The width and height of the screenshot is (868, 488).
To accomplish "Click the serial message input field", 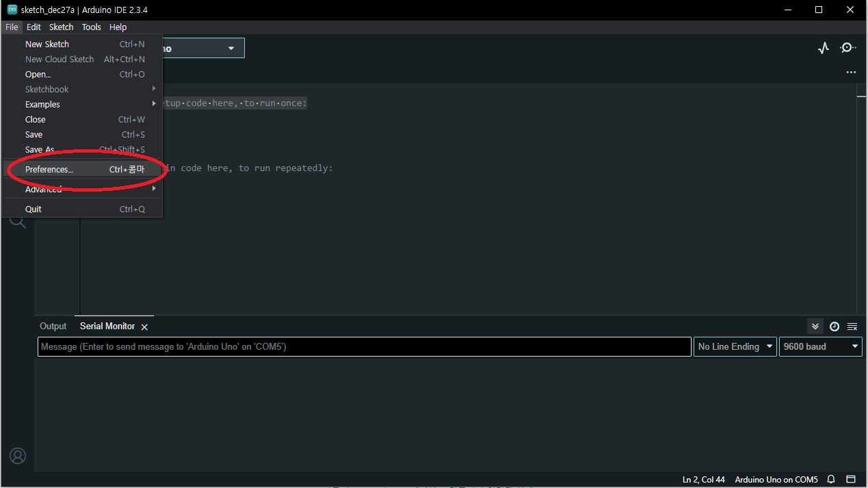I will tap(365, 346).
